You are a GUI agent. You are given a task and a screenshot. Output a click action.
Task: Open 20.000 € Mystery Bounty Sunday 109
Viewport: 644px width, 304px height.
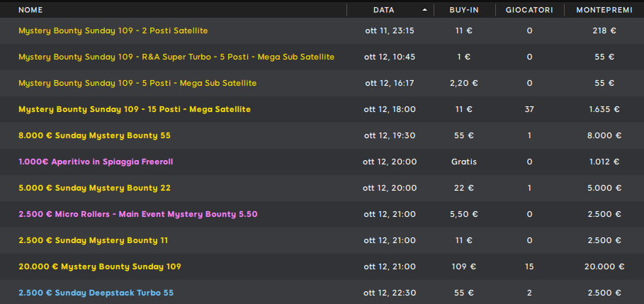tap(100, 266)
